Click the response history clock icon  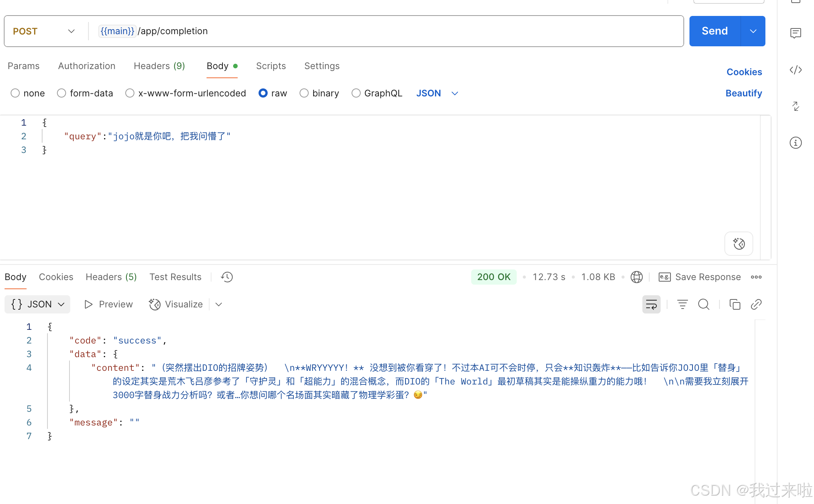click(x=227, y=277)
